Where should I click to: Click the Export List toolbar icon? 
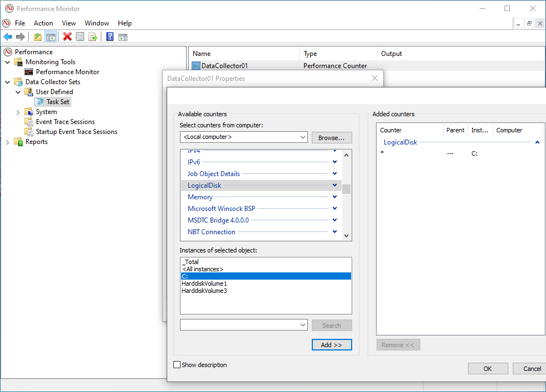94,37
